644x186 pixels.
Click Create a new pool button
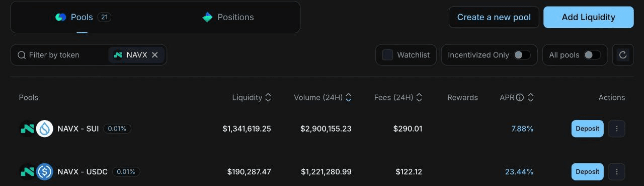[494, 17]
